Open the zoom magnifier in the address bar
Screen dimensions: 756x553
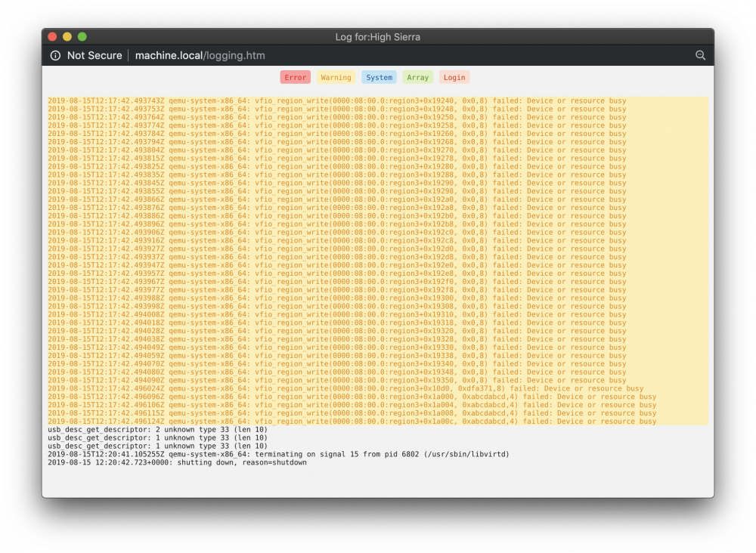click(700, 55)
